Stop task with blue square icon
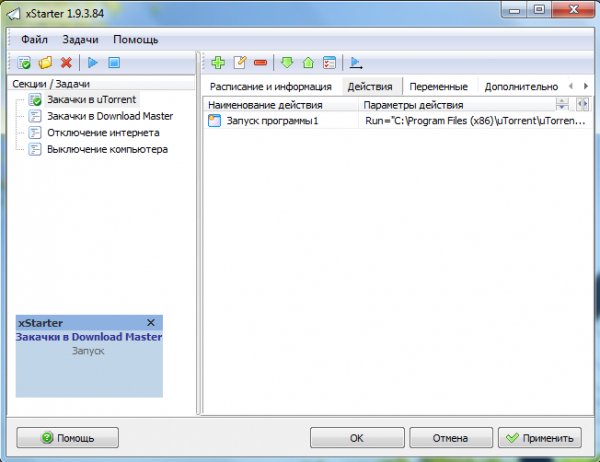The image size is (600, 462). (x=114, y=62)
